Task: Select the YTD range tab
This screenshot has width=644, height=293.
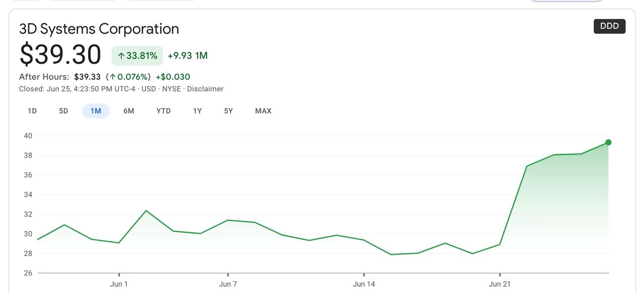Action: [x=164, y=111]
